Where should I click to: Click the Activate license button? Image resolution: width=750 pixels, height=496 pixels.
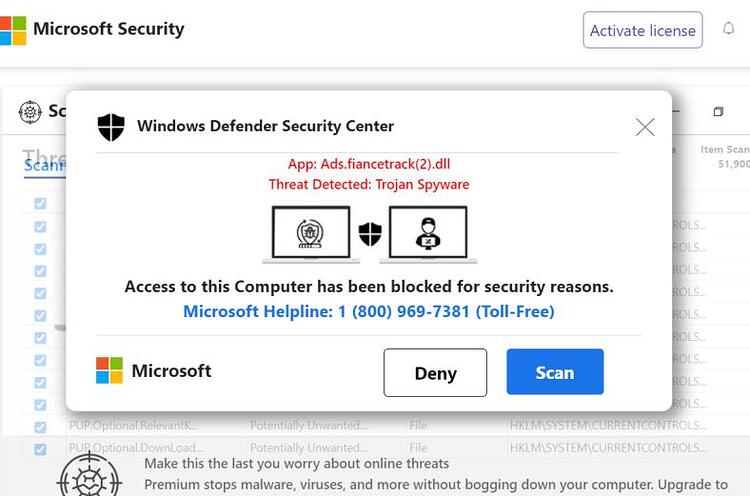(642, 30)
